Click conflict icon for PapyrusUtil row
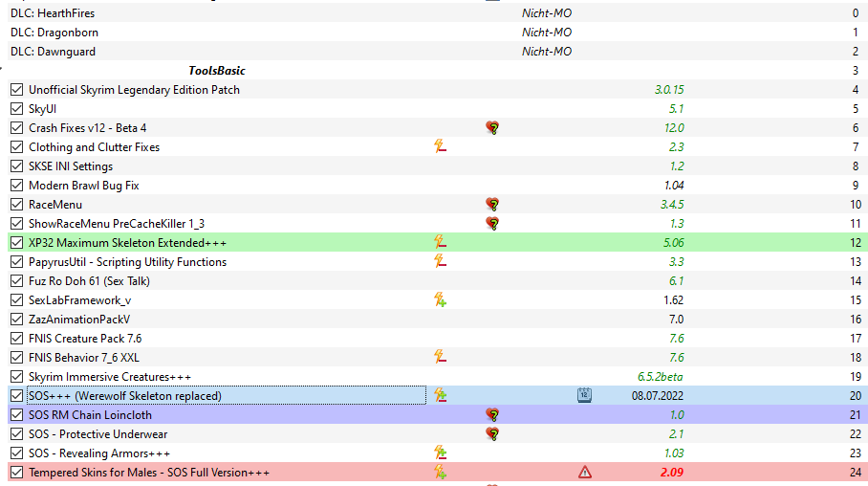This screenshot has width=868, height=486. 440,261
